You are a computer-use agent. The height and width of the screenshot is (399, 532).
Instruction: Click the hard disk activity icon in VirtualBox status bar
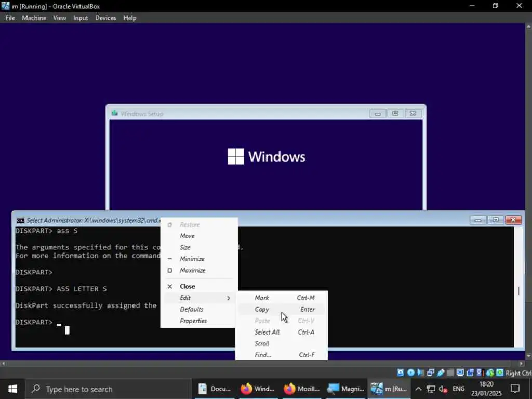(x=401, y=373)
